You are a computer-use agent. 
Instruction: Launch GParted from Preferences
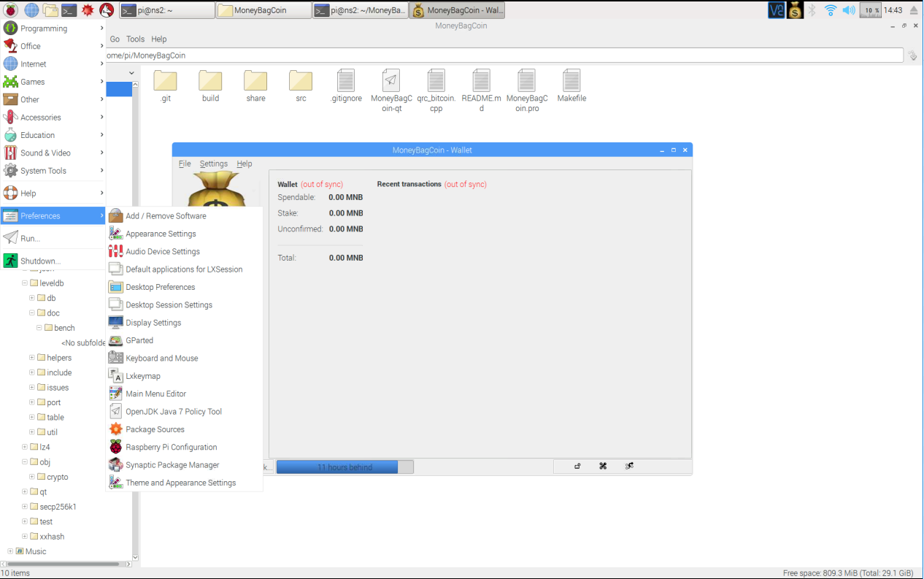point(184,340)
